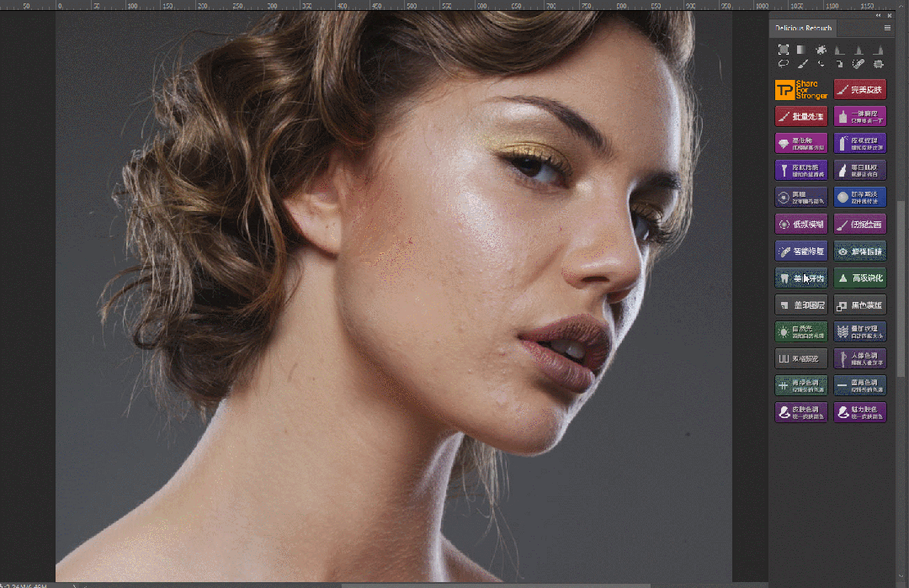Click the overlay texture button with woven icon
This screenshot has width=909, height=588.
[860, 332]
